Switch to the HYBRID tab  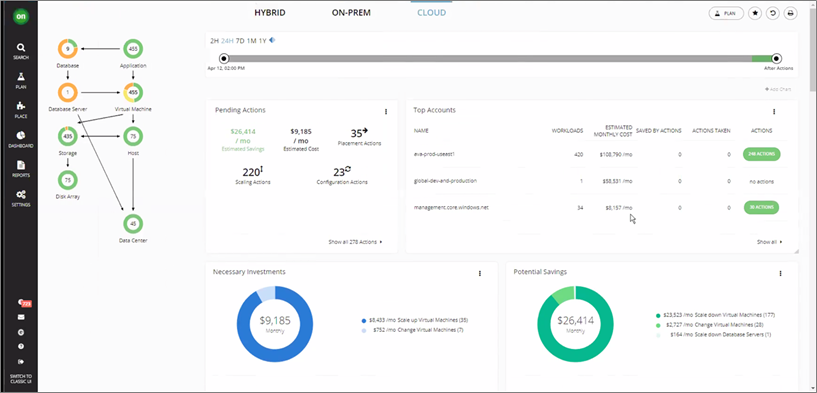pos(270,13)
